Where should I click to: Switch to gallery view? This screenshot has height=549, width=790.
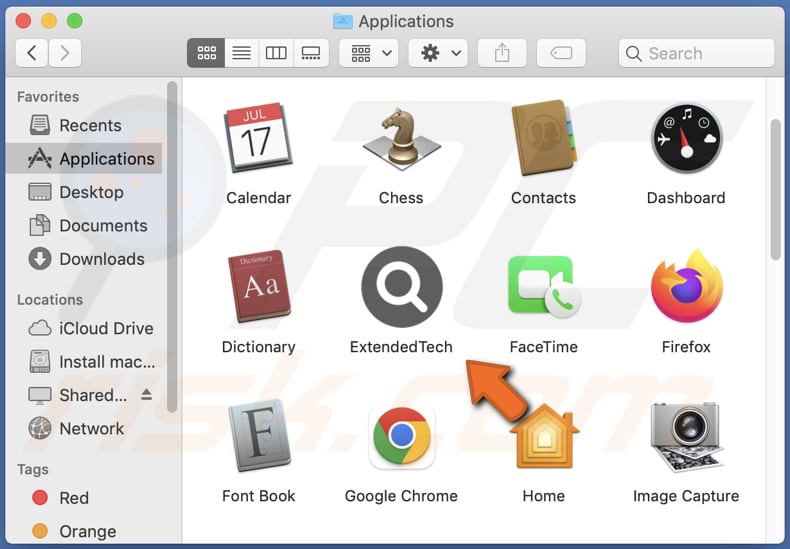(x=311, y=53)
